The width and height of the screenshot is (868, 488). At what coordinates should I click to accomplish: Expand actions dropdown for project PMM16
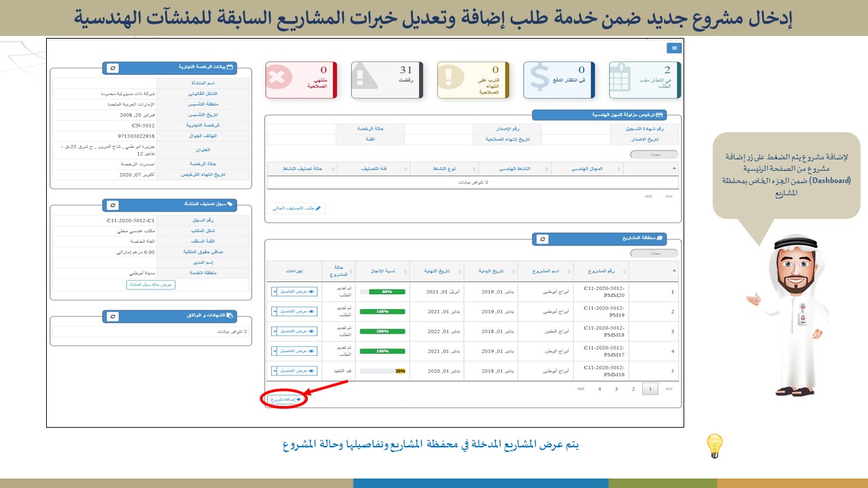(x=275, y=371)
